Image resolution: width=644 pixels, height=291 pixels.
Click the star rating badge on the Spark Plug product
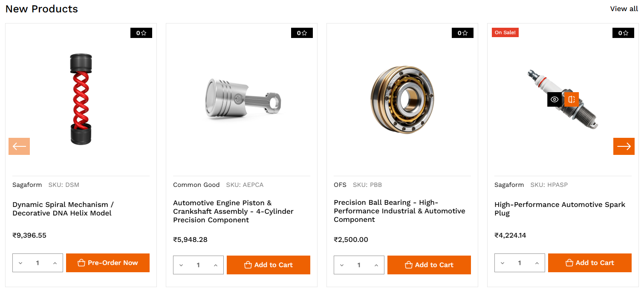pyautogui.click(x=623, y=33)
